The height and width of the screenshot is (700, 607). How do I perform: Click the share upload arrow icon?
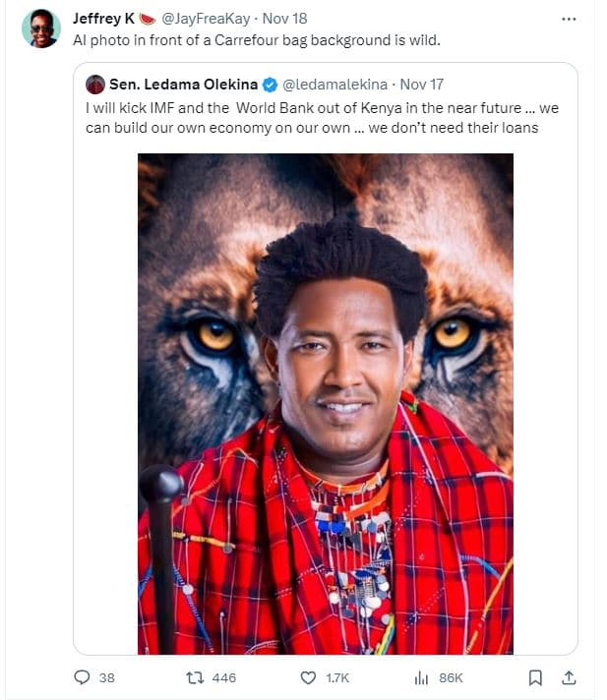(x=568, y=677)
